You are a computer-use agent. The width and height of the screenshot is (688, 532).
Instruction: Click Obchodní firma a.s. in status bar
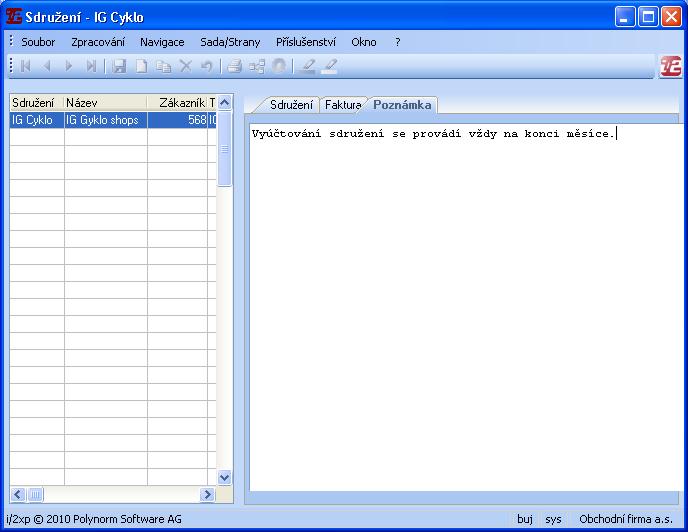(626, 519)
